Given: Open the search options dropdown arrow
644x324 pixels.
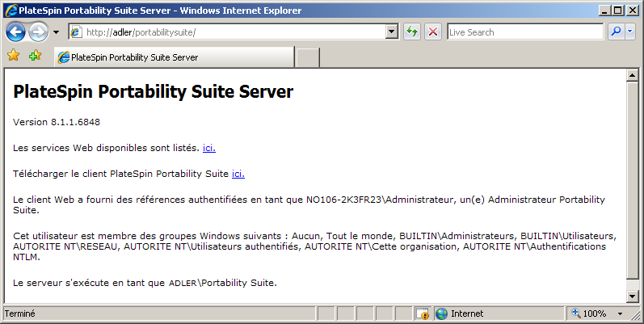Looking at the screenshot, I should click(629, 32).
